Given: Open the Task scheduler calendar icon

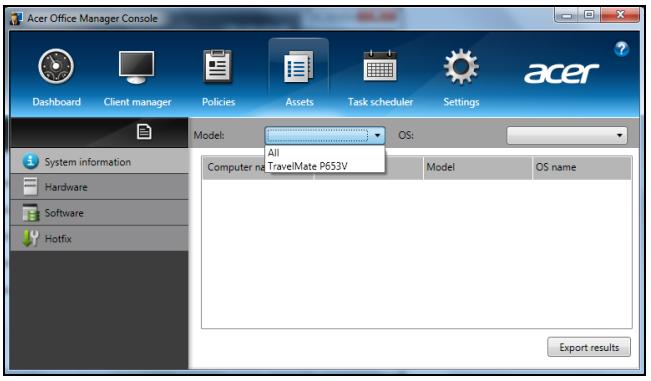Looking at the screenshot, I should tap(380, 66).
